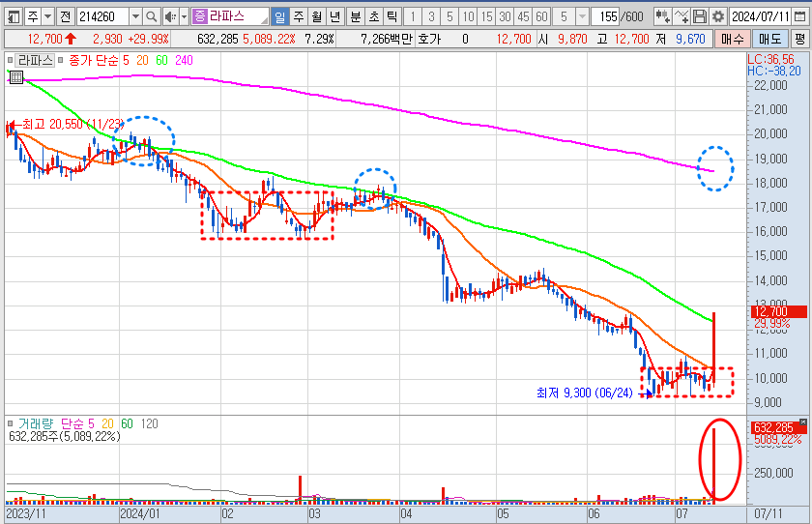Click the small square marker before 거래량
The image size is (812, 524).
click(10, 423)
